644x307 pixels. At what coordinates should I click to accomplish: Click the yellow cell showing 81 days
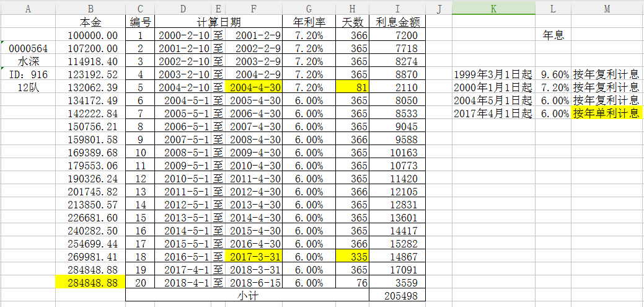point(352,87)
